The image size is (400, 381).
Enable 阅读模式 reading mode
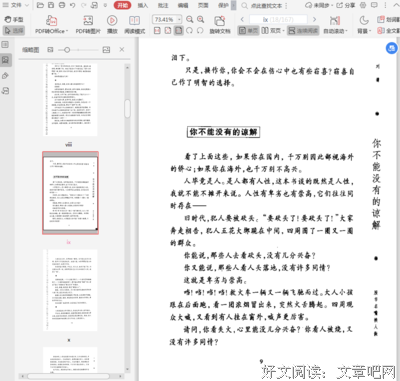135,25
